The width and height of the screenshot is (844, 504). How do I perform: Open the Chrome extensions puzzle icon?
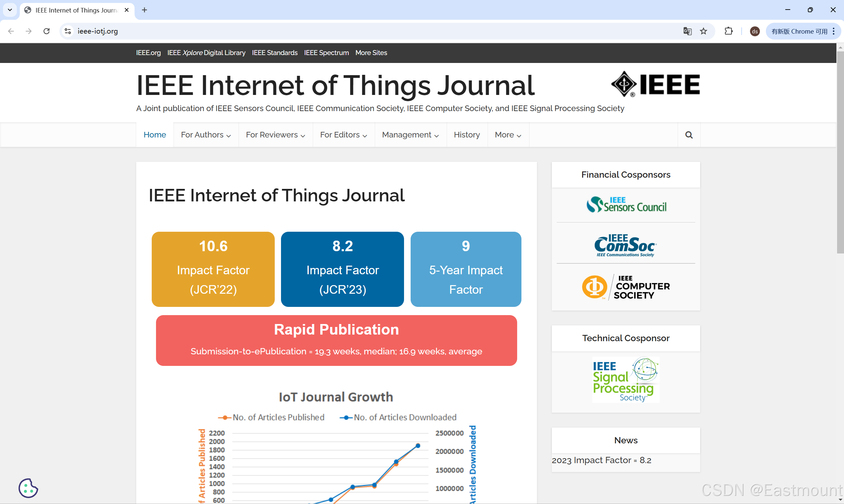729,31
